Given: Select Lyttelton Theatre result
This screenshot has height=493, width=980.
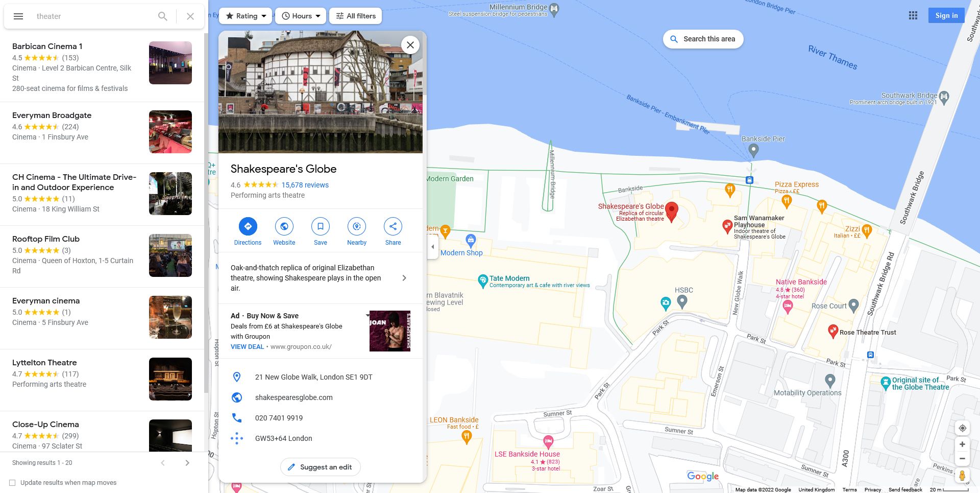Looking at the screenshot, I should pyautogui.click(x=102, y=380).
